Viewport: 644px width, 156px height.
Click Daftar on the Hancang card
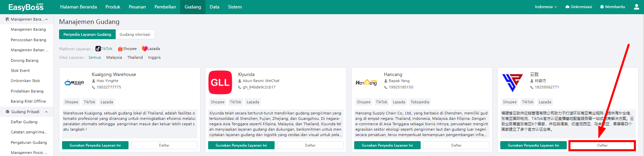coord(456,145)
